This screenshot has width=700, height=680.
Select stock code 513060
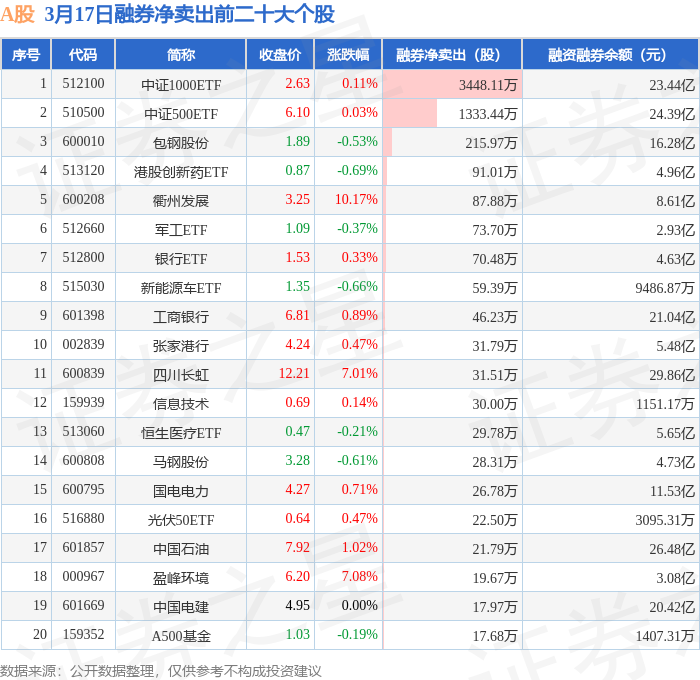coord(83,432)
